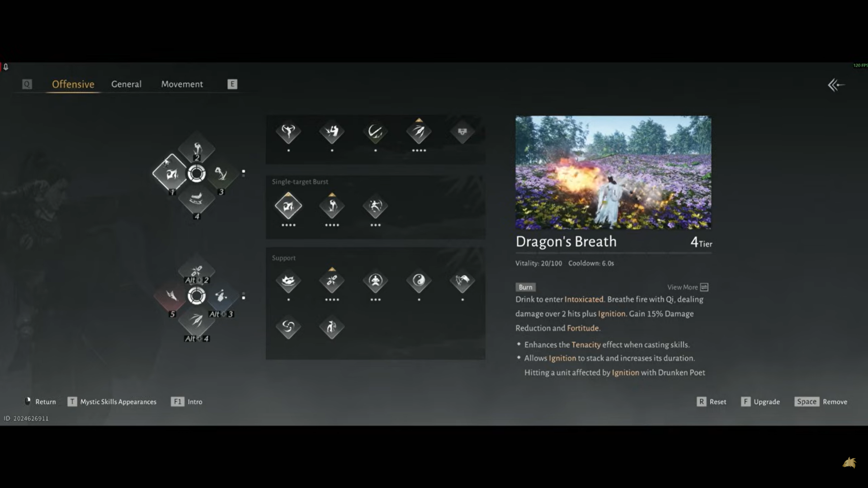Click the Dragon's Breath preview thumbnail

point(613,172)
